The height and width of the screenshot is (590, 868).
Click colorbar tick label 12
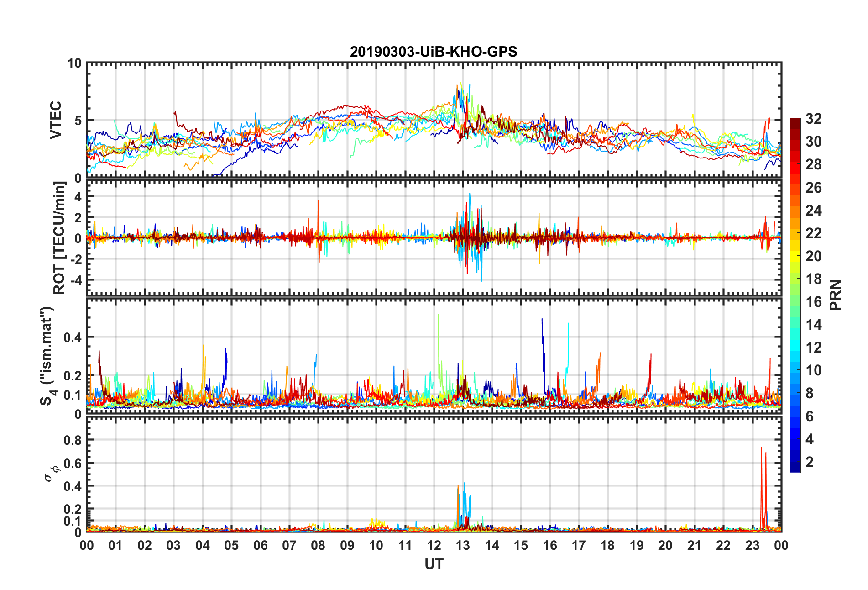tap(814, 348)
